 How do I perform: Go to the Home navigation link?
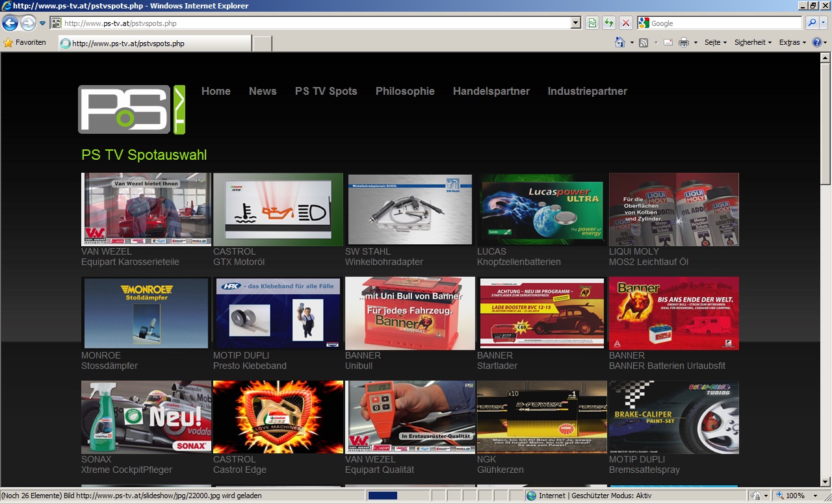pyautogui.click(x=216, y=91)
